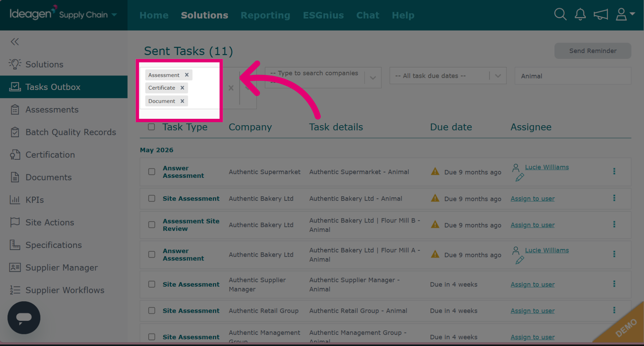The width and height of the screenshot is (644, 346).
Task: Click the Ideagen logo
Action: 33,13
